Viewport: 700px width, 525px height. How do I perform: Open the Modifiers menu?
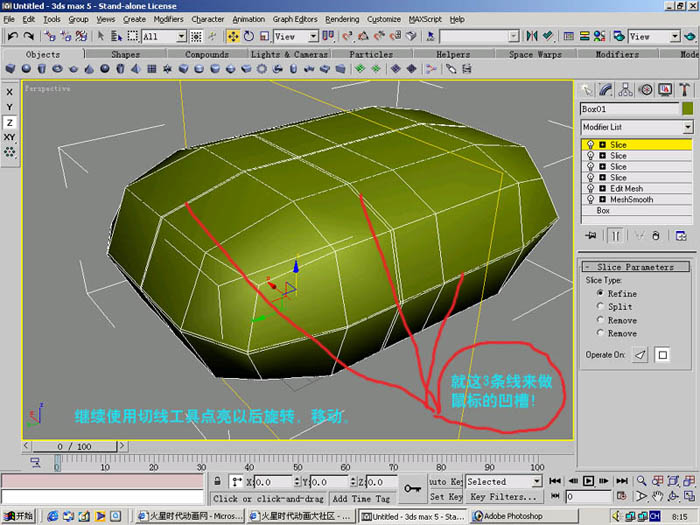point(168,19)
